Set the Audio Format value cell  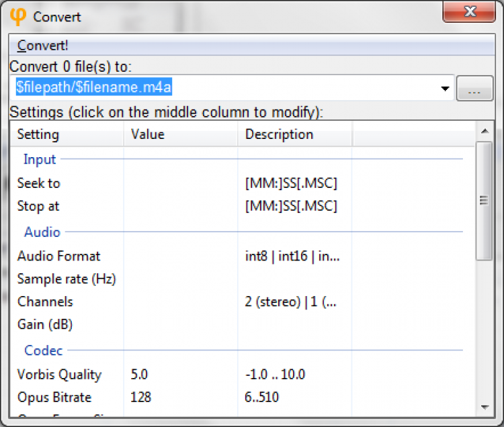[x=180, y=256]
